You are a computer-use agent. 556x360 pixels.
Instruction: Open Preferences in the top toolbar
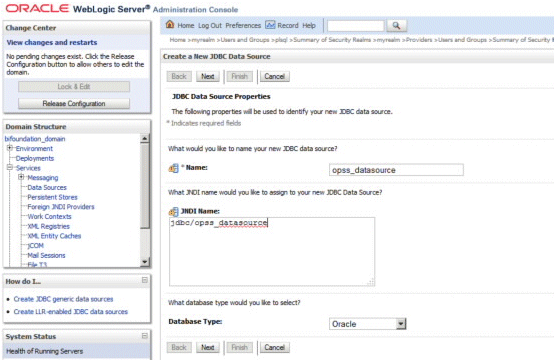(x=243, y=26)
